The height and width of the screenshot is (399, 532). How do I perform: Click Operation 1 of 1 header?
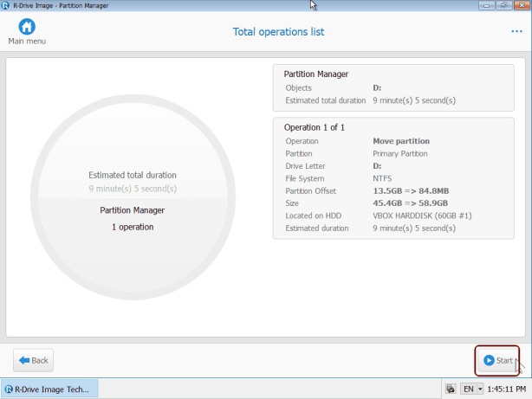[315, 127]
